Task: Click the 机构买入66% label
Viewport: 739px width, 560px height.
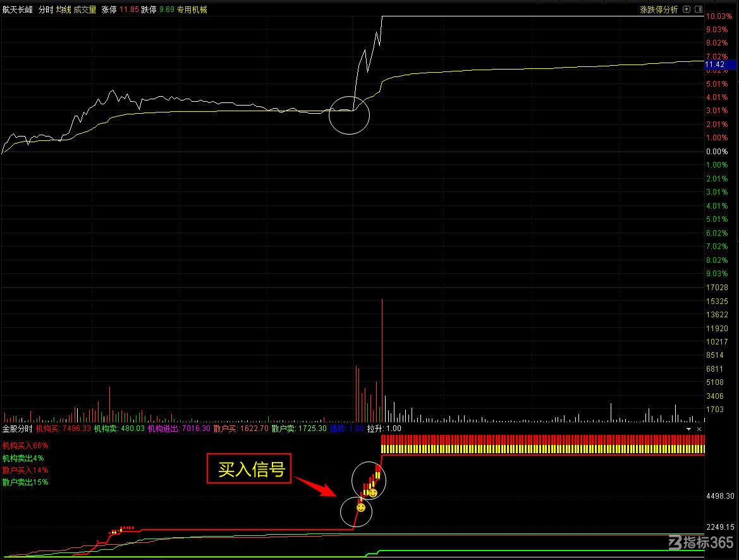Action: [25, 446]
